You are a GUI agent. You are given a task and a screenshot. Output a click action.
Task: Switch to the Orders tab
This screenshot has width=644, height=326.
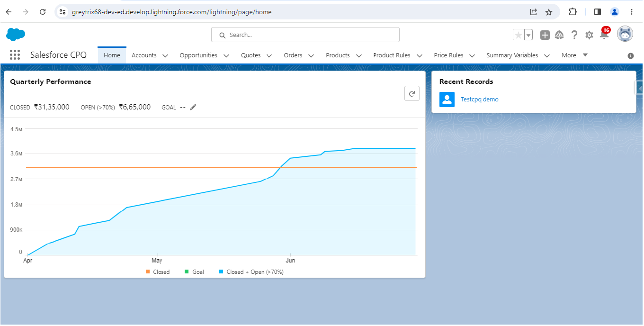[x=293, y=55]
